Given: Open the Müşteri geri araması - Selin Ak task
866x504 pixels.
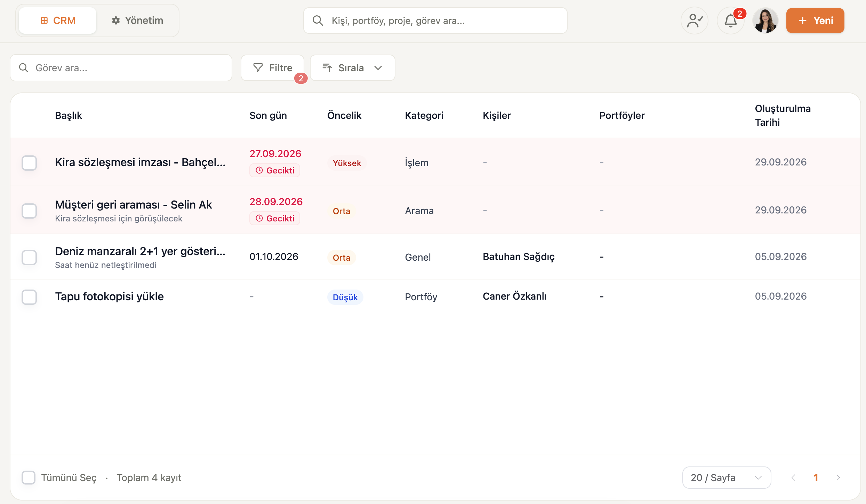Looking at the screenshot, I should coord(134,205).
